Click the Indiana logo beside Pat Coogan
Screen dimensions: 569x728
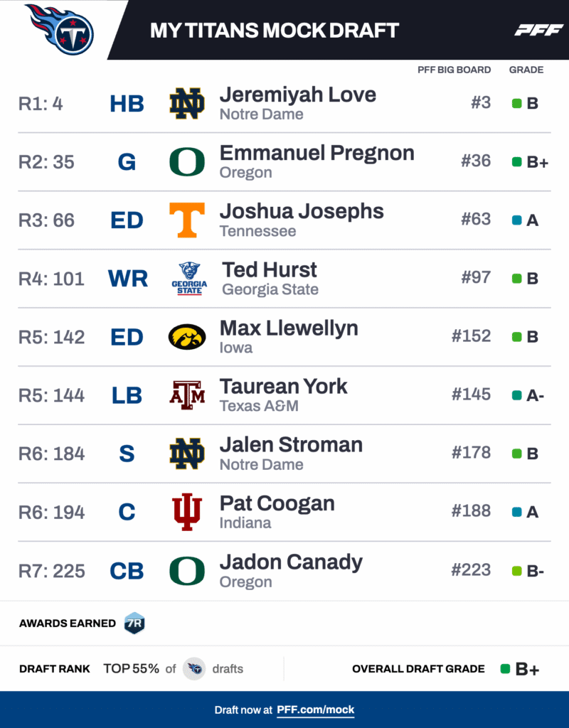187,512
